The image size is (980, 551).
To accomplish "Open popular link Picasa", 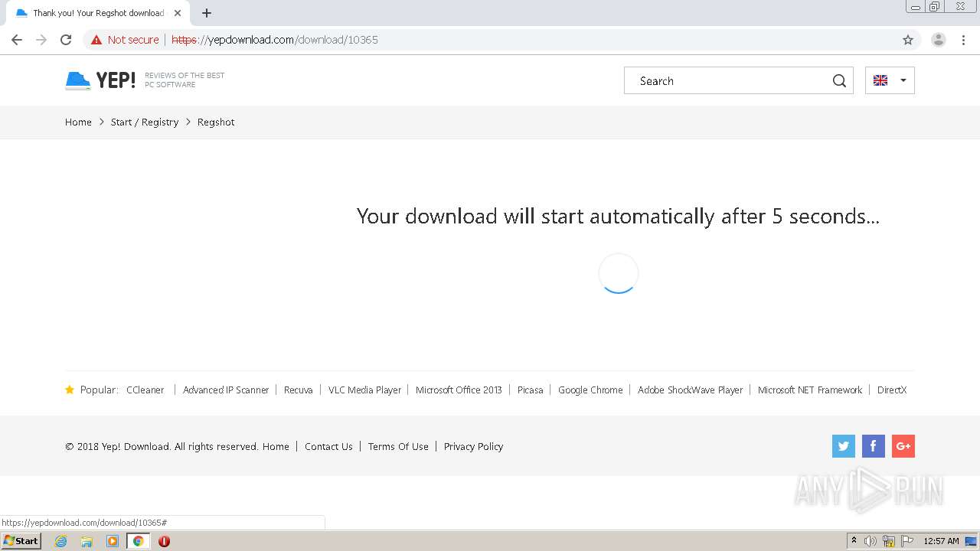I will (x=530, y=390).
